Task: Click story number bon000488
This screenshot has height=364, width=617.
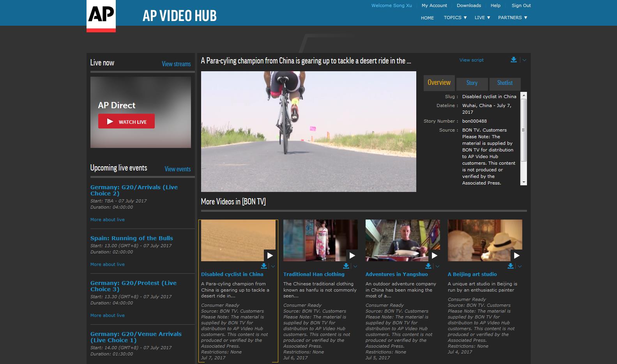Action: click(x=474, y=121)
